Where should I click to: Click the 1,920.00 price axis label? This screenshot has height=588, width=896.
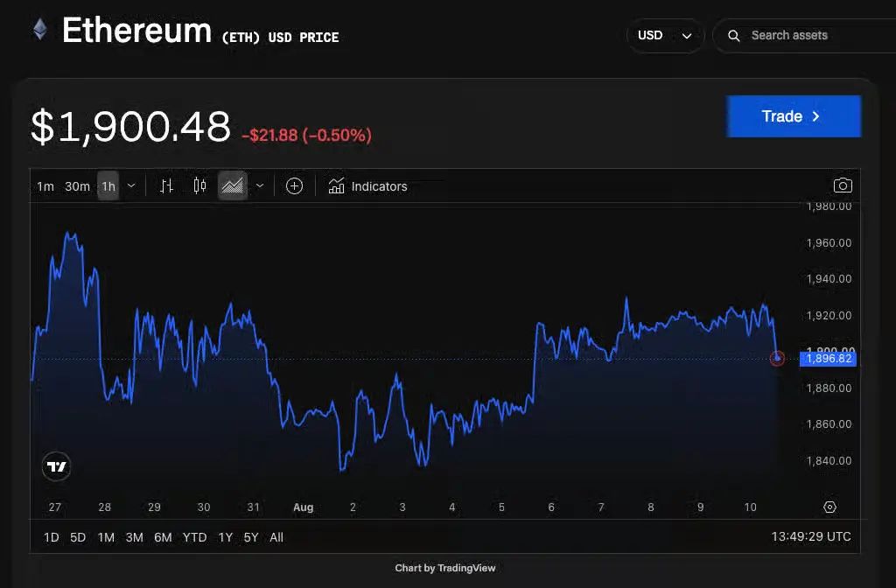[x=829, y=315]
